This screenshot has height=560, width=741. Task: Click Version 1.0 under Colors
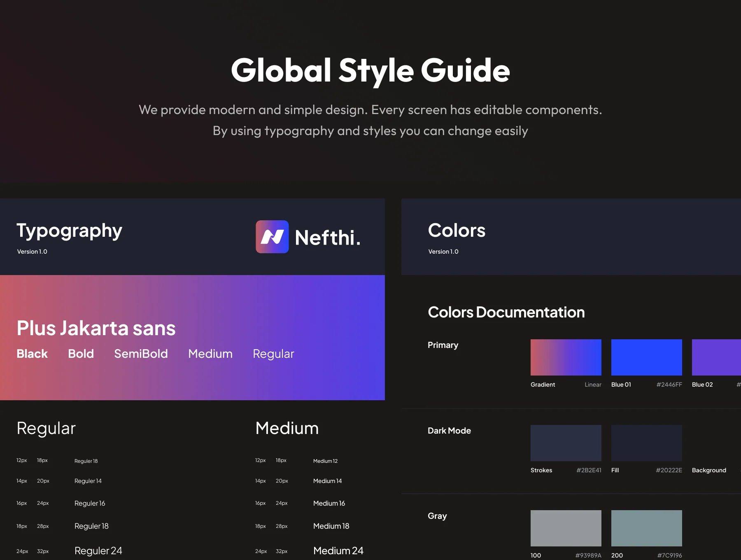pos(443,252)
